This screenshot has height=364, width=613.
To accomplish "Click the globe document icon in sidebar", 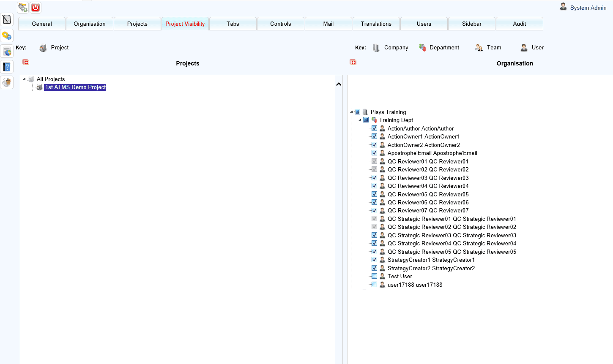I will pos(7,52).
